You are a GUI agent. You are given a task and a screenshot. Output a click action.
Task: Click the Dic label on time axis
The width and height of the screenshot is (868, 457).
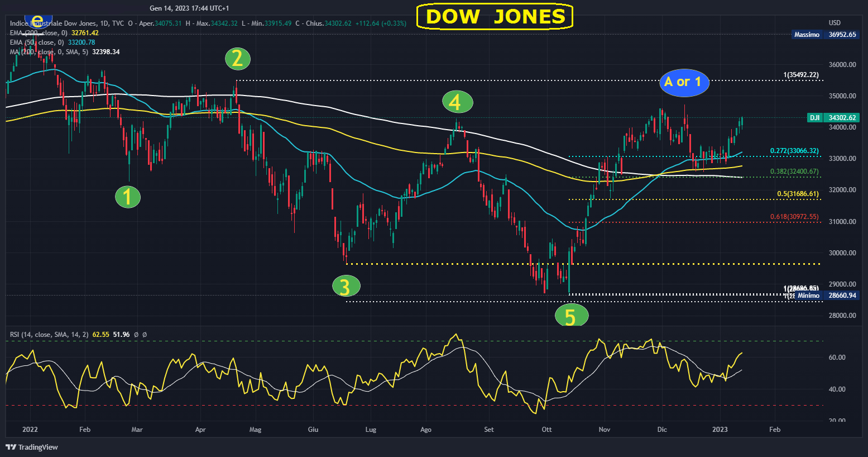pyautogui.click(x=662, y=430)
